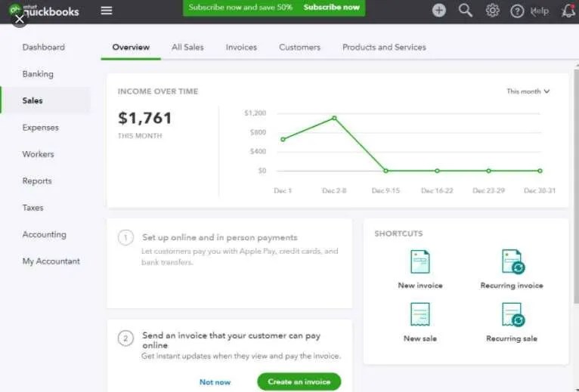Switch to Overview tab
This screenshot has width=579, height=392.
[131, 48]
